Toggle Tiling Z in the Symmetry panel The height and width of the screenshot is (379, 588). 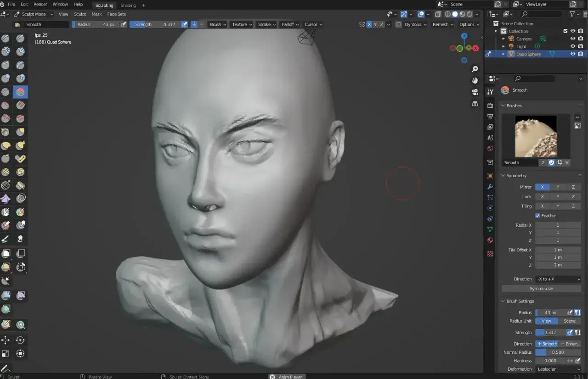[x=573, y=206]
